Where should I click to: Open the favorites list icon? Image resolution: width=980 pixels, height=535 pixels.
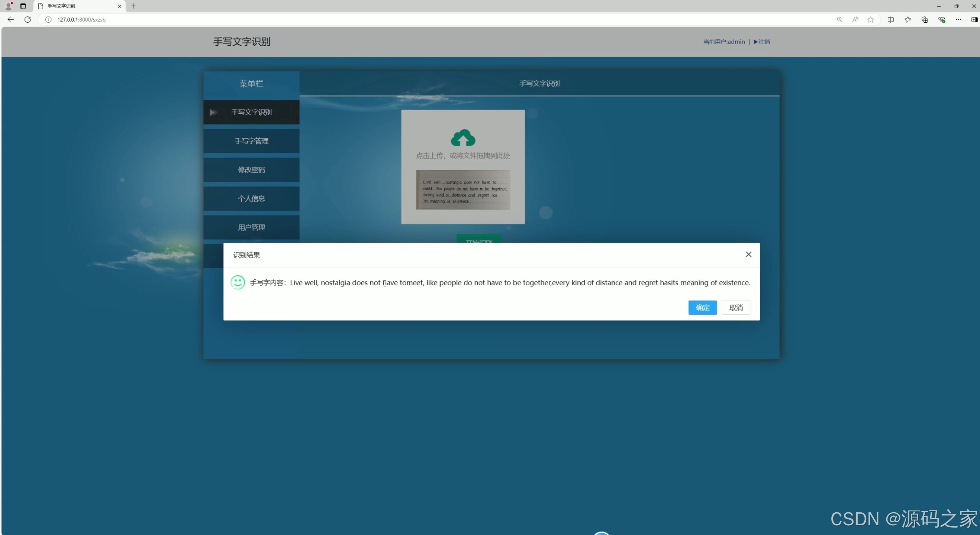point(908,19)
